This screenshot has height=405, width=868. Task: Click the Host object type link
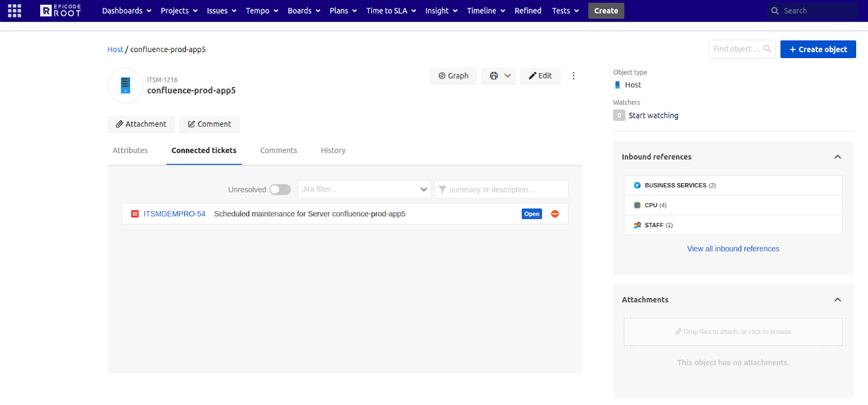[633, 85]
